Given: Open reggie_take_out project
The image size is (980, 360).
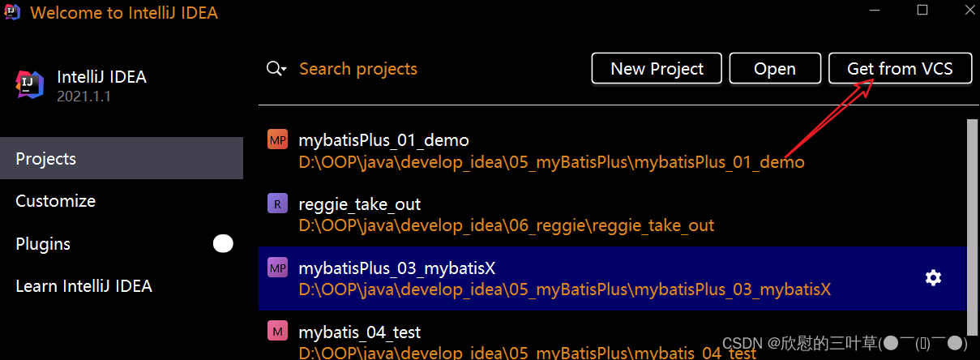Looking at the screenshot, I should [612, 214].
